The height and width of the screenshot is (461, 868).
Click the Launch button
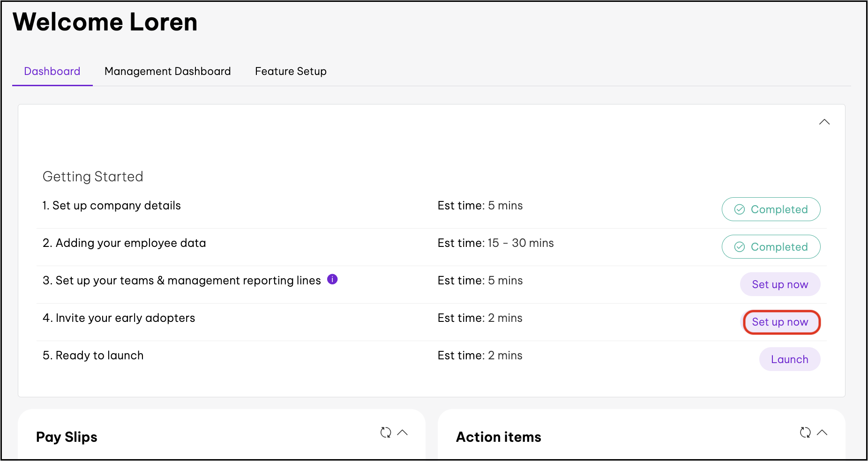coord(789,359)
